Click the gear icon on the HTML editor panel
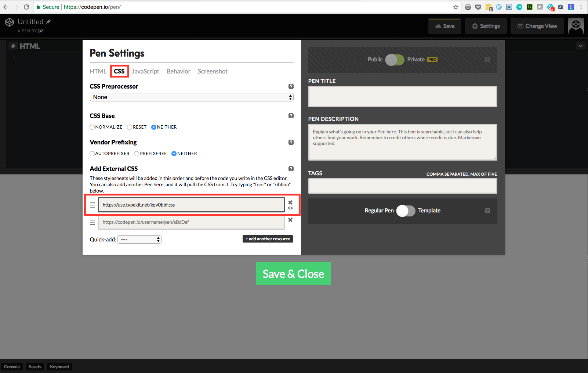This screenshot has height=373, width=588. 13,46
